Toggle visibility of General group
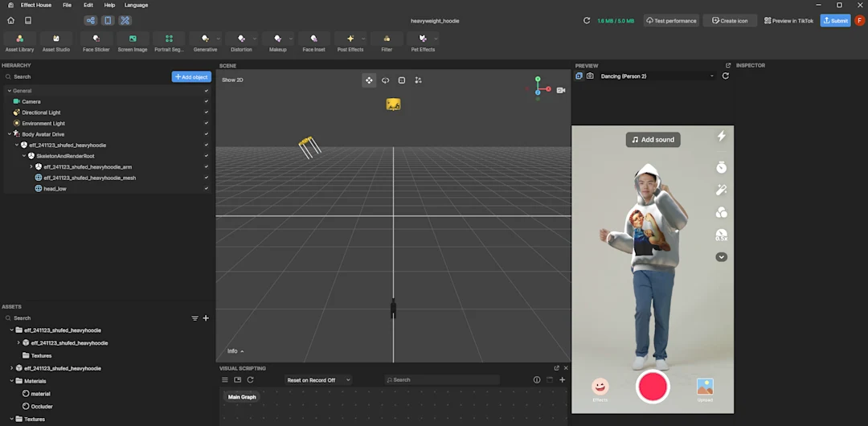 (x=207, y=91)
